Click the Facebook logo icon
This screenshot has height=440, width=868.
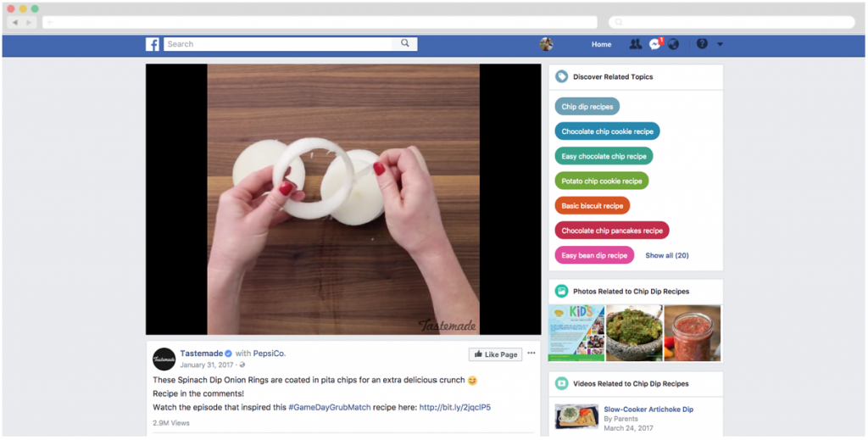(153, 44)
